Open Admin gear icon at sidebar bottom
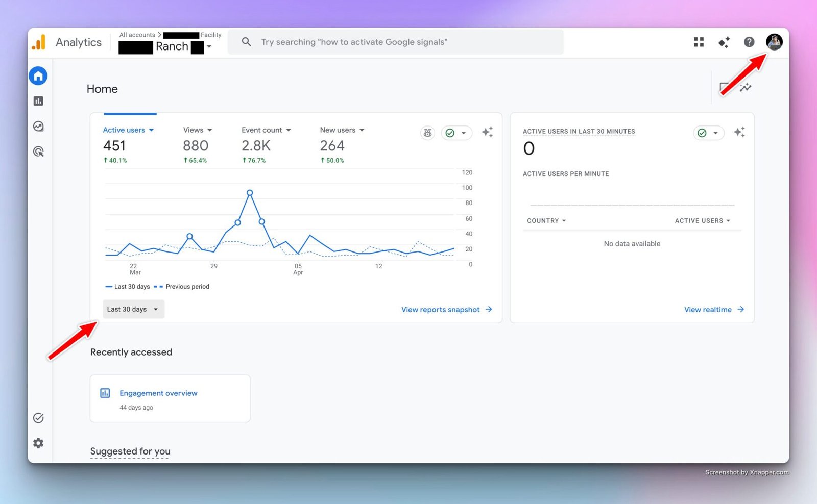The image size is (817, 504). (x=38, y=443)
